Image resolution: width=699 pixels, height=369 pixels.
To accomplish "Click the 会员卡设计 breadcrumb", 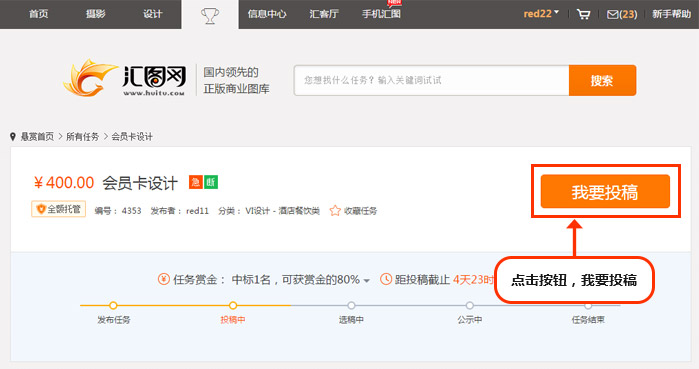I will click(x=132, y=137).
